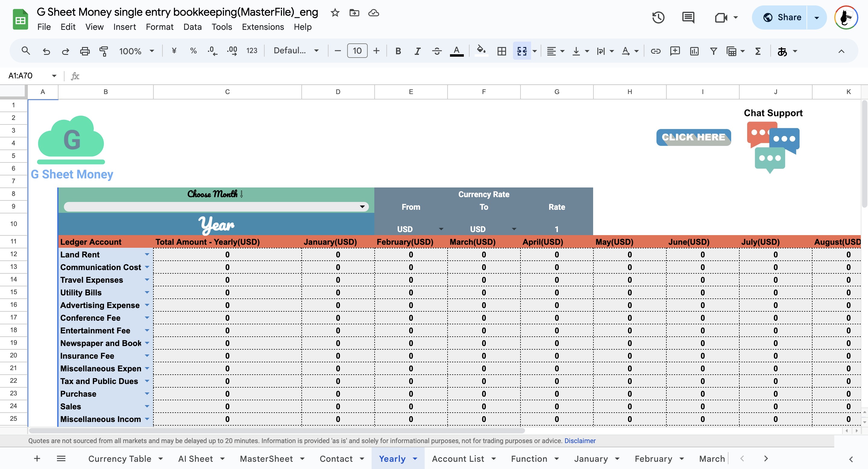Open version history clock icon

(658, 17)
